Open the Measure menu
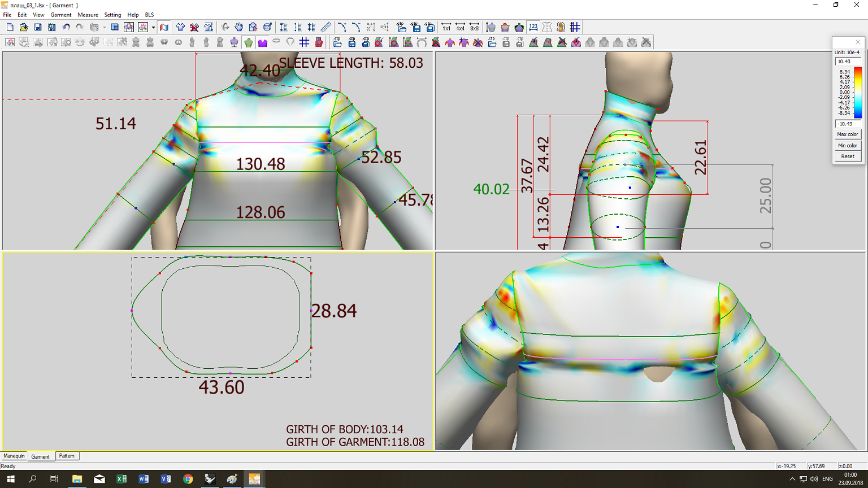This screenshot has height=488, width=868. point(88,15)
